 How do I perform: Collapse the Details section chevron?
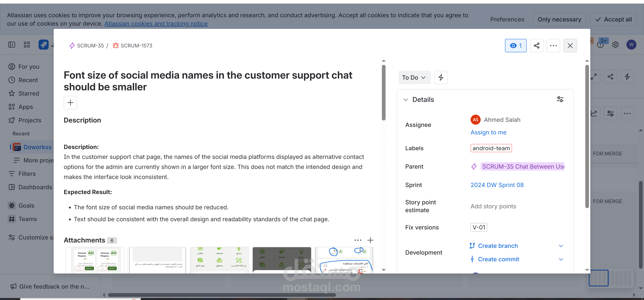click(x=406, y=100)
